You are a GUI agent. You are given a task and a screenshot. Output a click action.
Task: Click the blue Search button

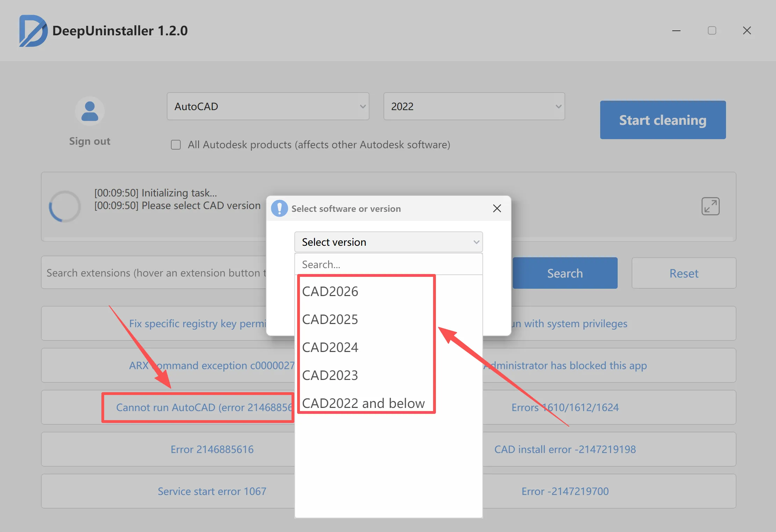click(565, 273)
